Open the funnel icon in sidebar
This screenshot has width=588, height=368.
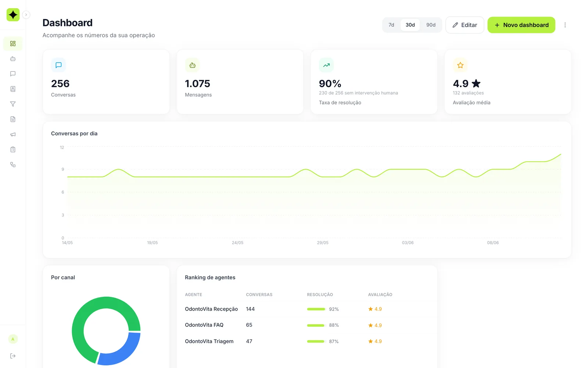(13, 104)
